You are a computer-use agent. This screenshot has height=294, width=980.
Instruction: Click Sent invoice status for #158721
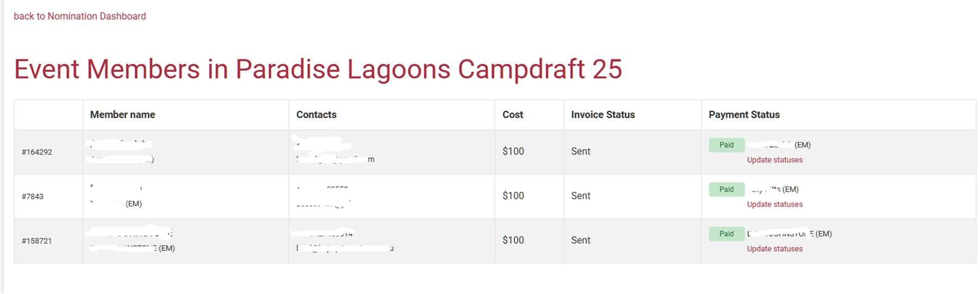(x=580, y=240)
